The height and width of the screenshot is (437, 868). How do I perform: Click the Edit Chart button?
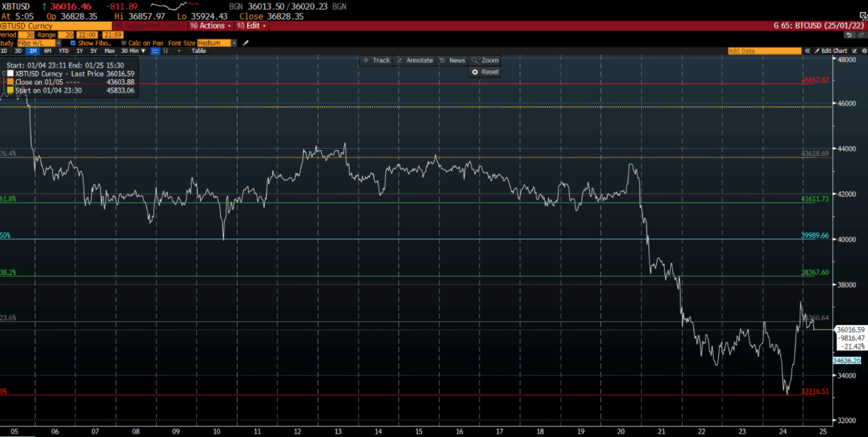click(x=834, y=51)
